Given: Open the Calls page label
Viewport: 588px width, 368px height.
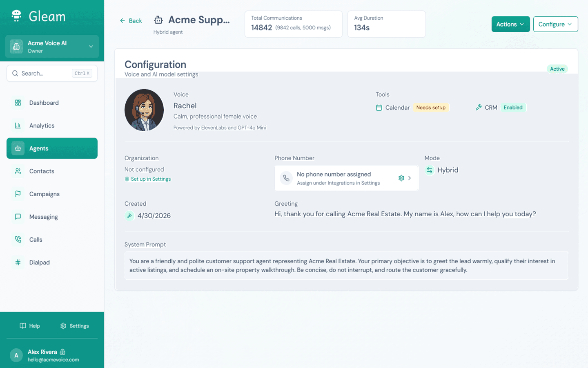Looking at the screenshot, I should point(36,240).
